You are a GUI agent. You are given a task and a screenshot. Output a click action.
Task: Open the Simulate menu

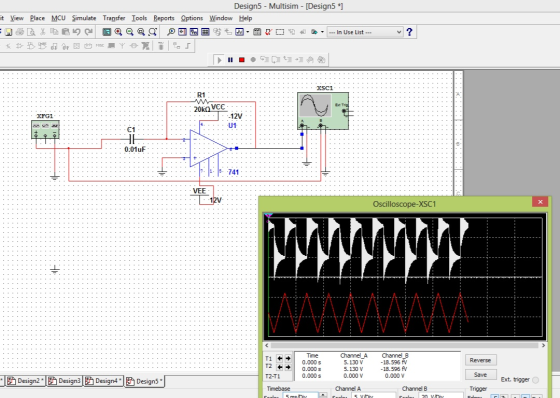[x=84, y=18]
